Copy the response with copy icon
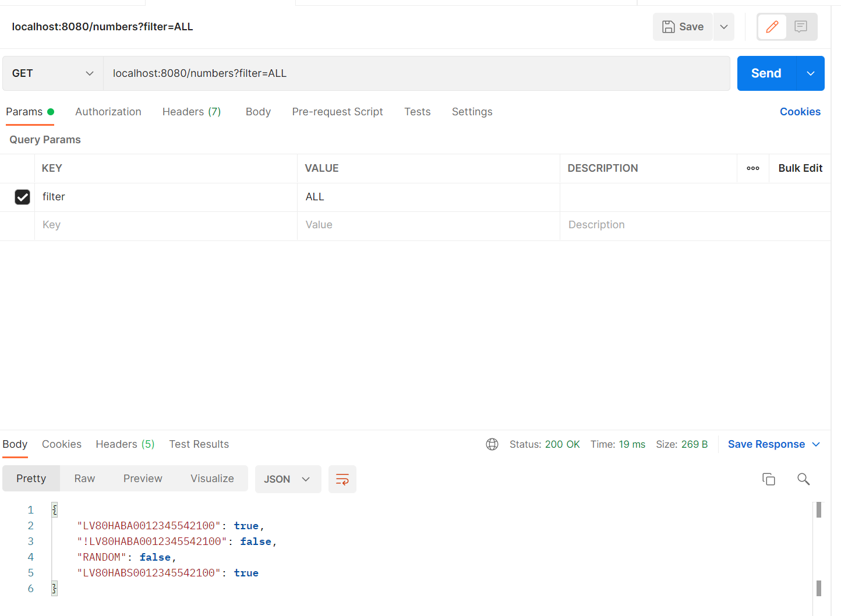 coord(769,479)
